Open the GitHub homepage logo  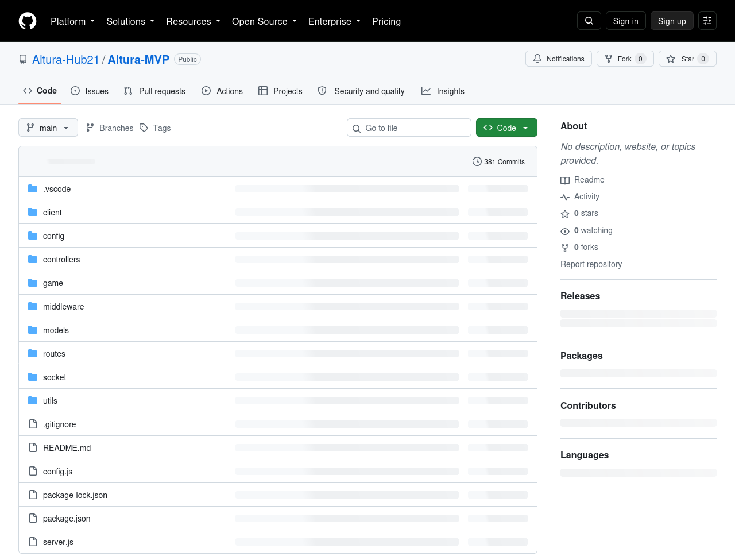(x=28, y=21)
